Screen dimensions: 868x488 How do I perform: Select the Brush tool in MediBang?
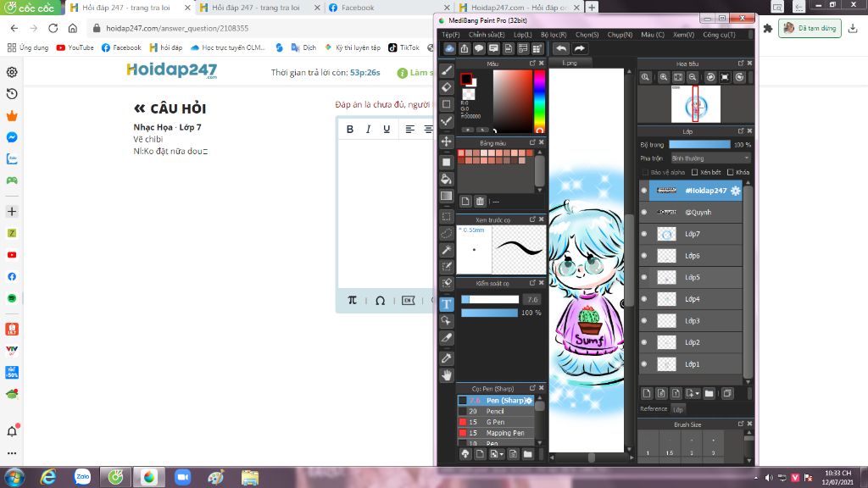click(447, 71)
